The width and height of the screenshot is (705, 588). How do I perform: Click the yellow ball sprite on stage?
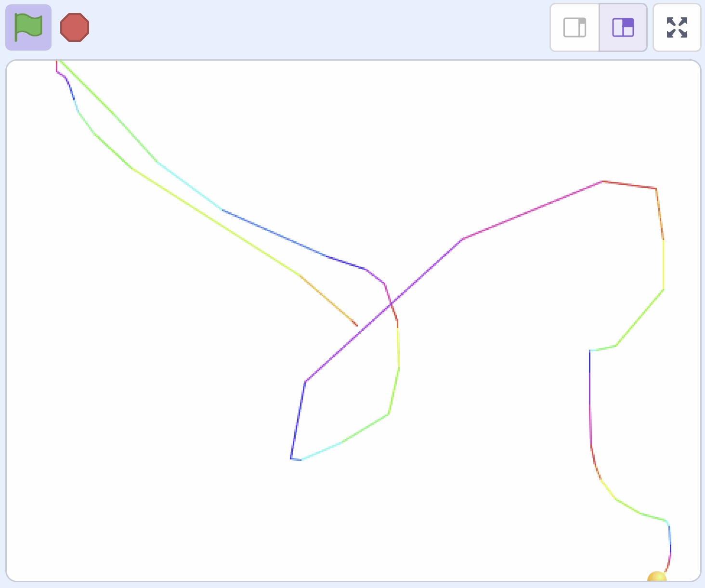point(657,577)
